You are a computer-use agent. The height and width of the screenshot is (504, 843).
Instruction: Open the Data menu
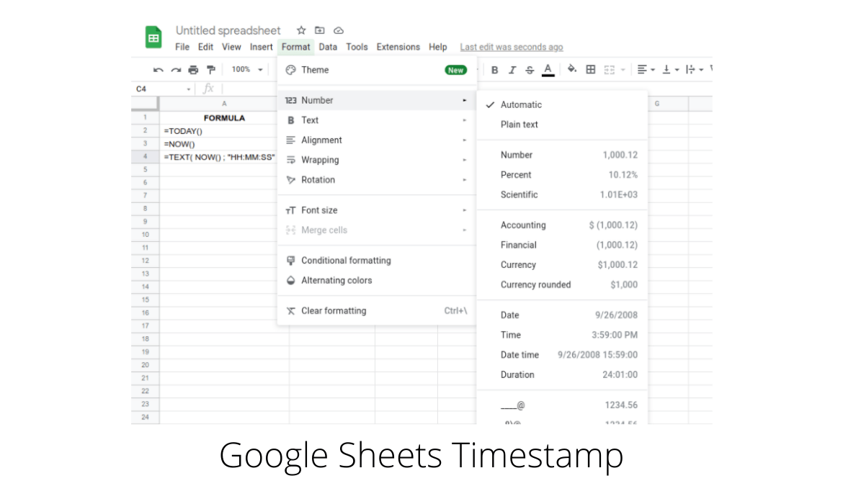[x=328, y=47]
